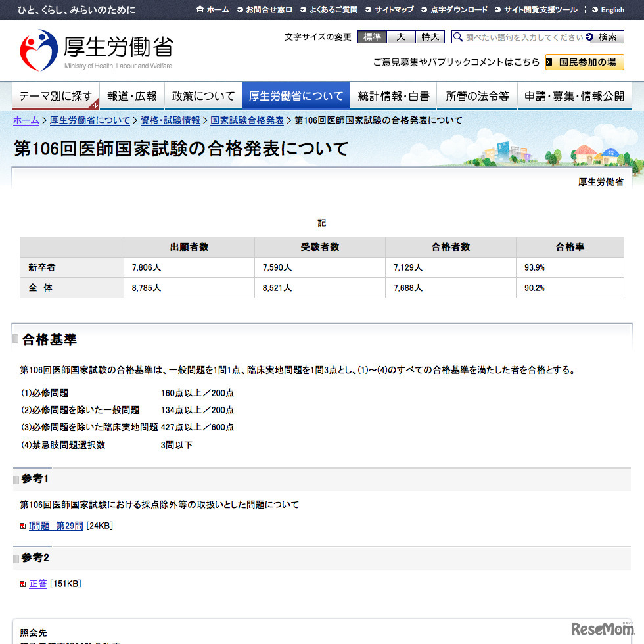Enable the 特大 text size option

pyautogui.click(x=430, y=37)
